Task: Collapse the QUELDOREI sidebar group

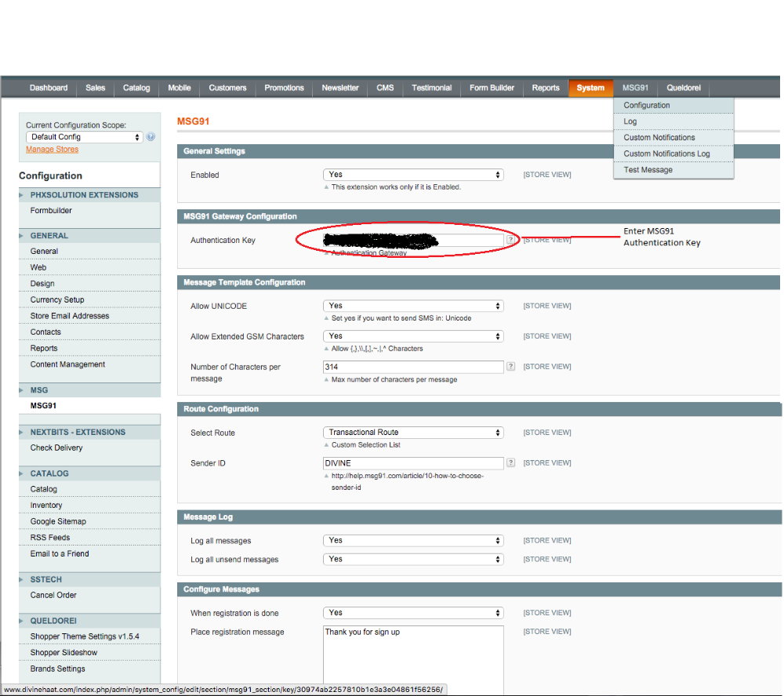Action: click(x=89, y=621)
